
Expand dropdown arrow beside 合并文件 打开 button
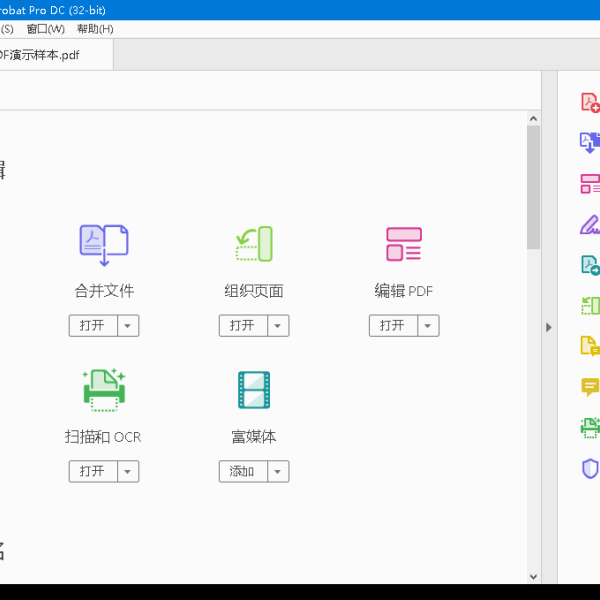coord(129,326)
